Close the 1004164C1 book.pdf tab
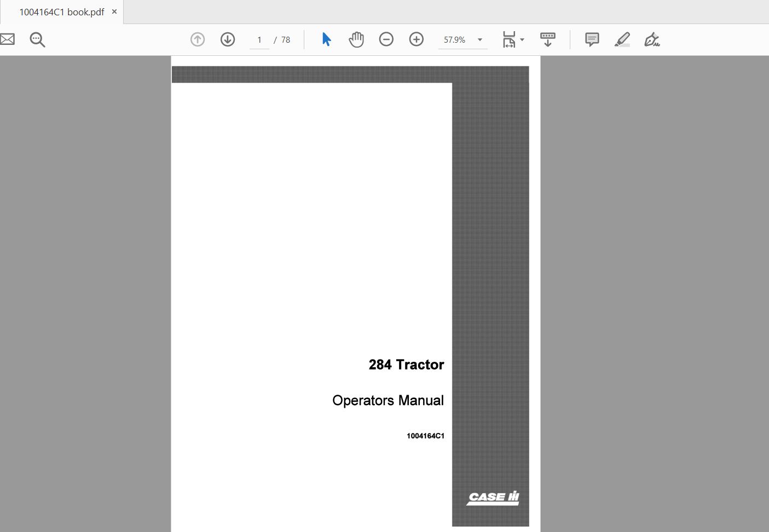The image size is (769, 532). (x=114, y=11)
